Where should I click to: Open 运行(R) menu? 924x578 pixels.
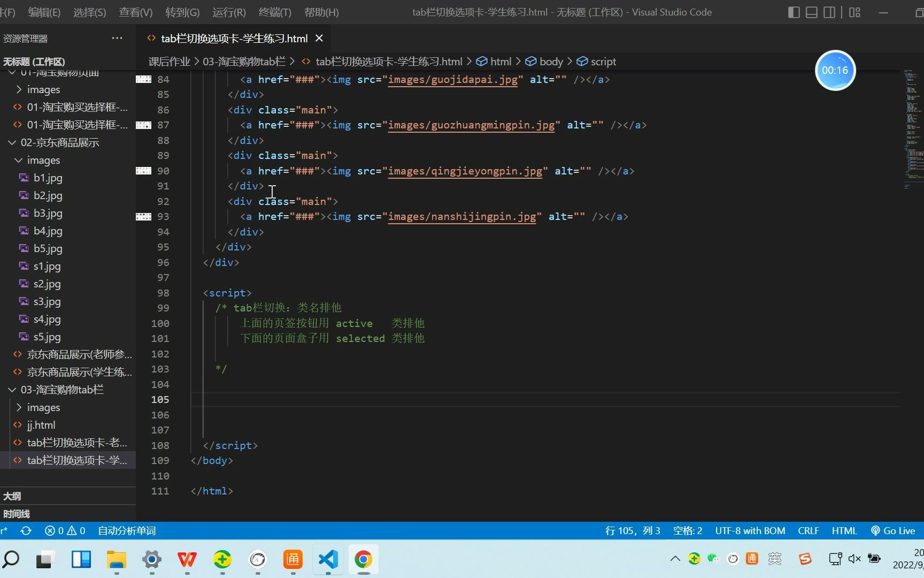229,12
